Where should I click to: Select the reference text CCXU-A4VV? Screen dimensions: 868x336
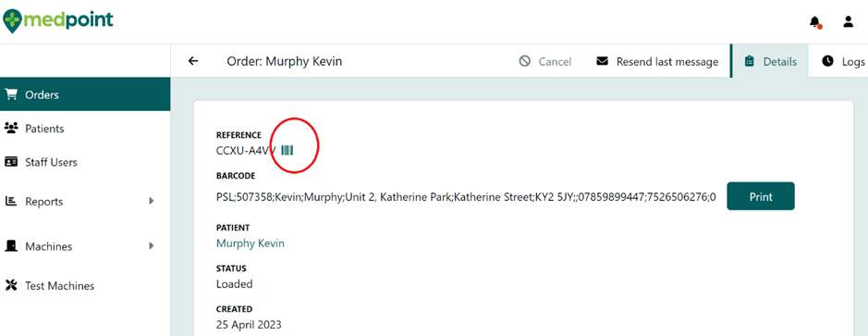[246, 150]
